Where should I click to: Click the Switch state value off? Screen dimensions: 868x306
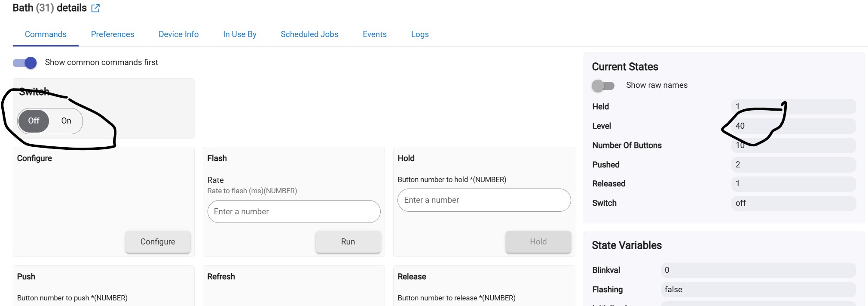coord(793,203)
